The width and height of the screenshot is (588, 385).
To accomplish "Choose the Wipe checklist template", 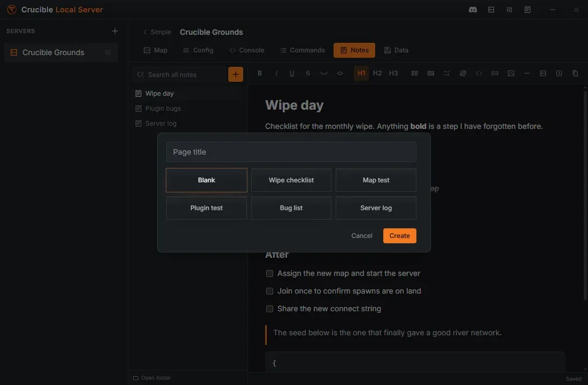I will point(291,180).
